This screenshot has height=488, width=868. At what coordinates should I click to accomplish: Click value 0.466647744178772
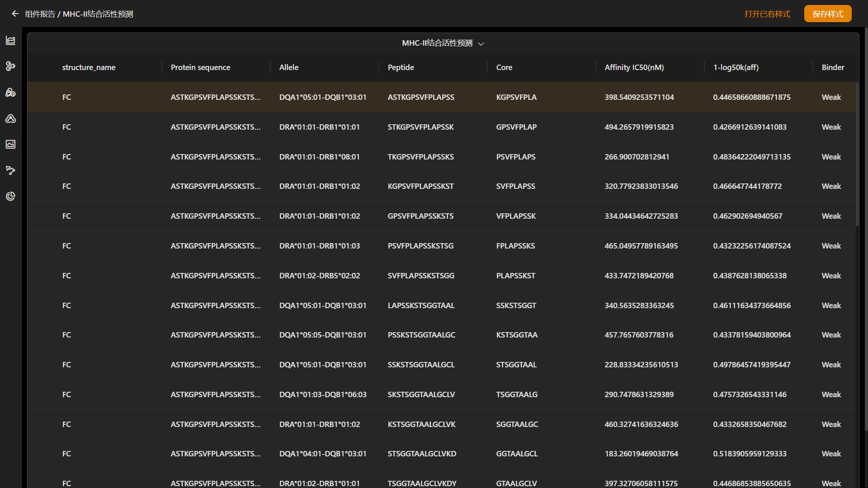(x=747, y=186)
